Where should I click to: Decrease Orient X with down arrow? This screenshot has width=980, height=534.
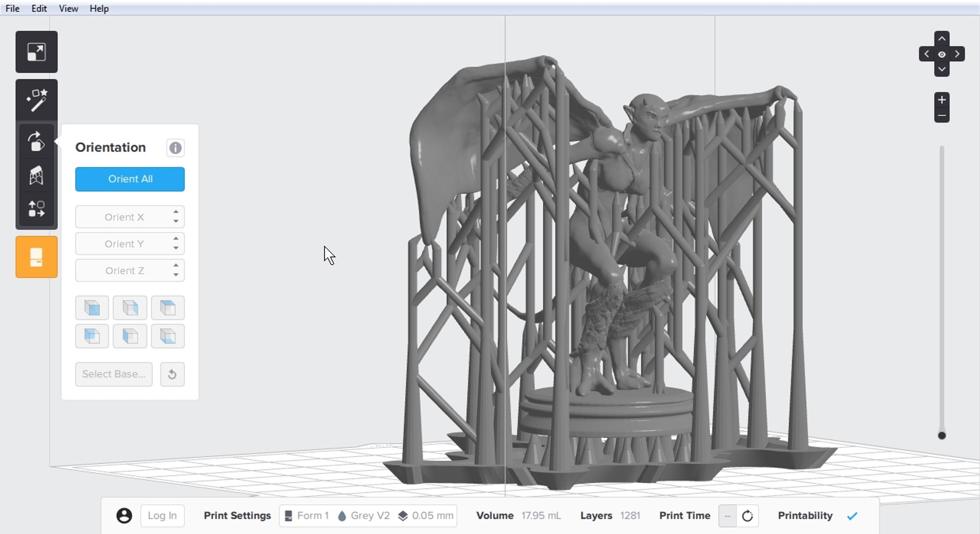[x=176, y=221]
